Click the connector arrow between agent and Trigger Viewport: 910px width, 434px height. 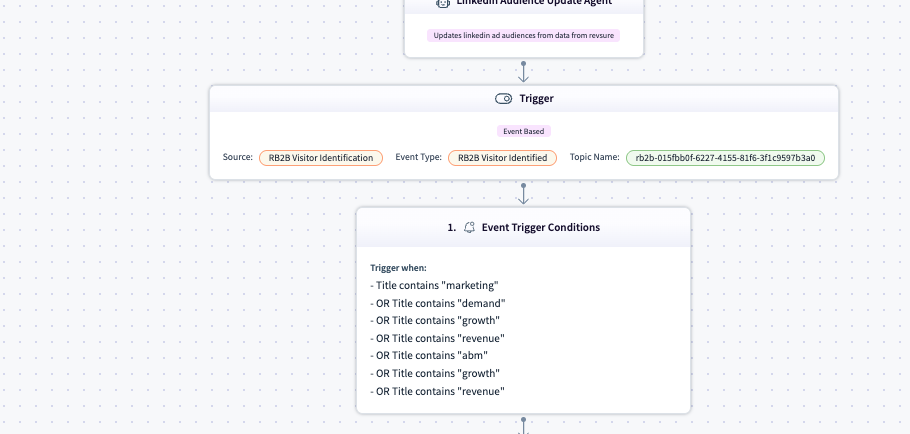pyautogui.click(x=523, y=72)
